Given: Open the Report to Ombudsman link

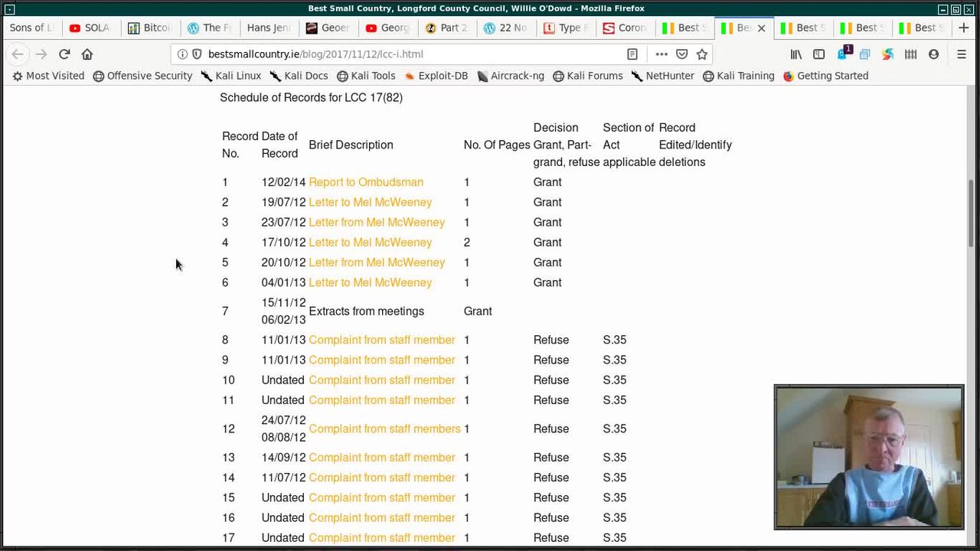Looking at the screenshot, I should click(366, 182).
